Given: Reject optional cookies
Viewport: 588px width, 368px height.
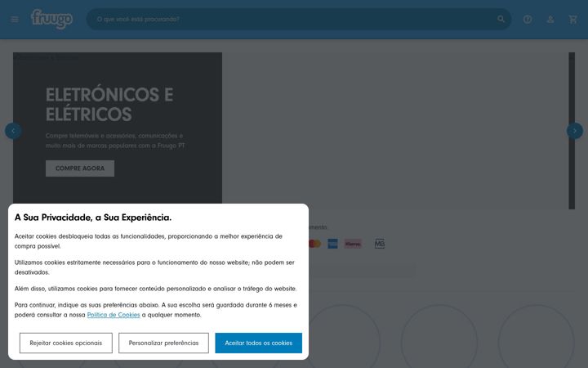Looking at the screenshot, I should coord(66,343).
